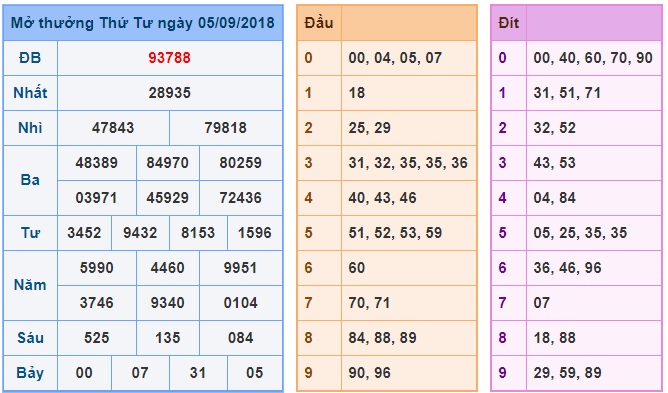Viewport: 668px width, 393px height.
Task: Select the ĐB row label
Action: [x=30, y=58]
